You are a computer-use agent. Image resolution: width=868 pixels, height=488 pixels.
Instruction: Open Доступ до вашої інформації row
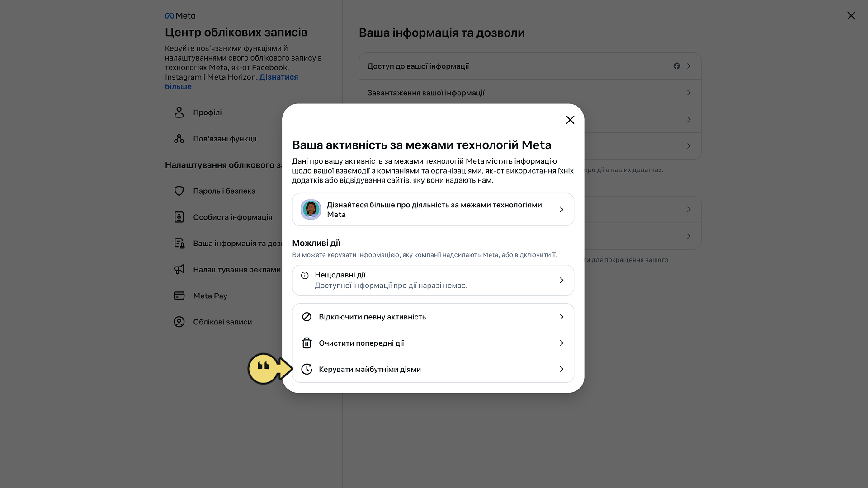coord(530,66)
